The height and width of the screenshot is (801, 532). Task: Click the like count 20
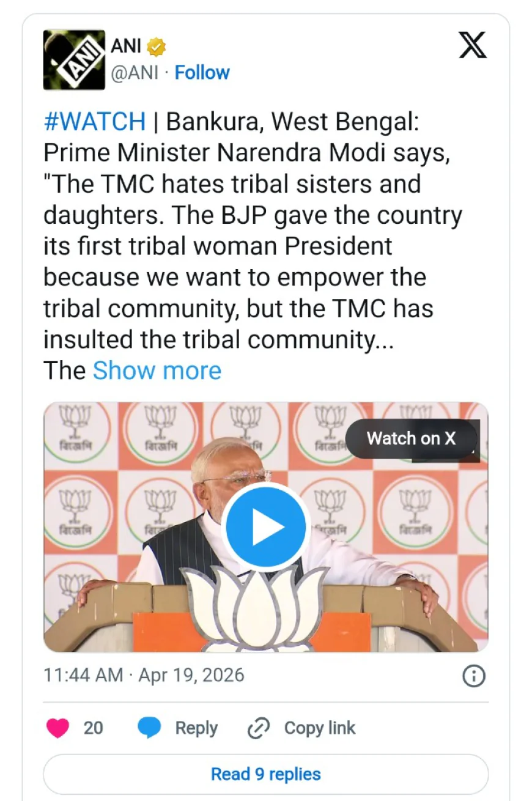click(94, 728)
